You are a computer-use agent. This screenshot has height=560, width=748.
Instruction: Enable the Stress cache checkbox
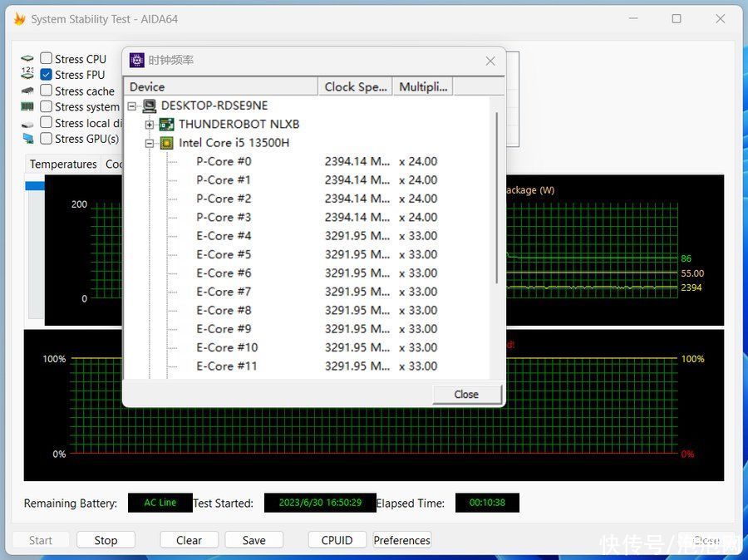tap(46, 91)
